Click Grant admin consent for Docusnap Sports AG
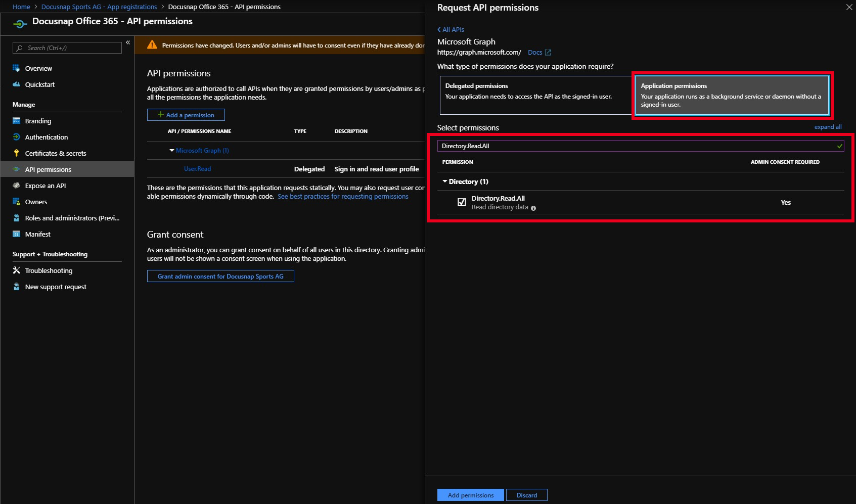The height and width of the screenshot is (504, 856). point(220,276)
